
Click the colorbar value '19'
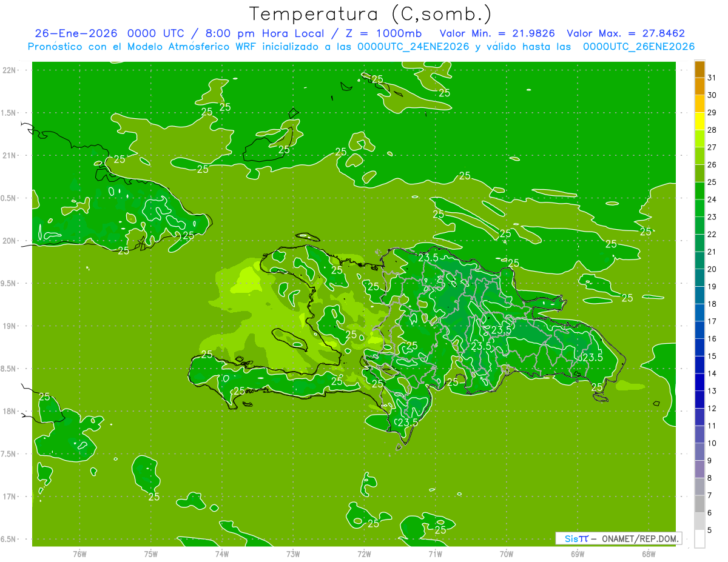[x=712, y=286]
